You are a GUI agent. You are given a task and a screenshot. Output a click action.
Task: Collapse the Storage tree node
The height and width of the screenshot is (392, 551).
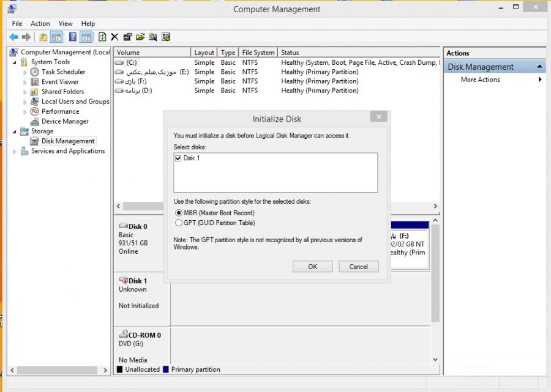tap(15, 131)
